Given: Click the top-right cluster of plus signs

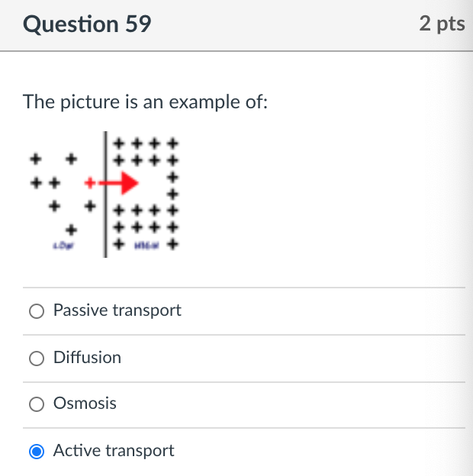Looking at the screenshot, I should tap(145, 151).
